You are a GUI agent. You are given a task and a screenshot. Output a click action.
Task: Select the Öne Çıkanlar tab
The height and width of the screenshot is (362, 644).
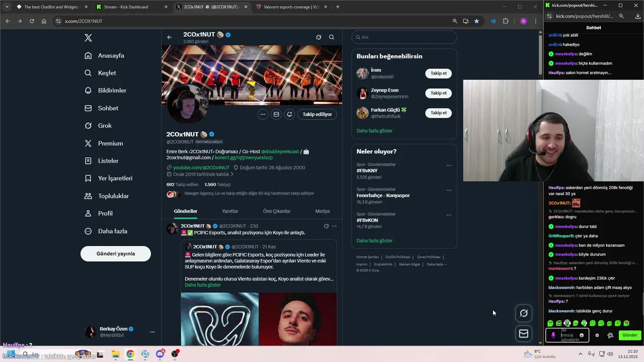pyautogui.click(x=277, y=211)
